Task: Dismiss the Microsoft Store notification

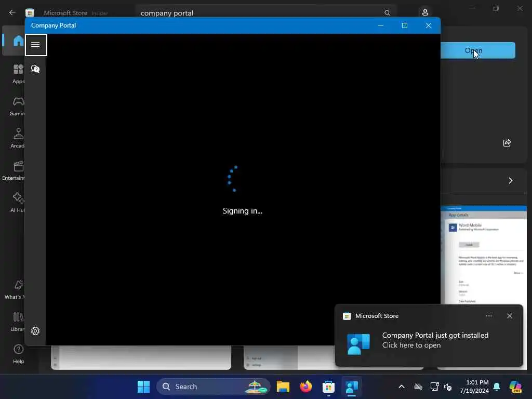Action: [510, 316]
